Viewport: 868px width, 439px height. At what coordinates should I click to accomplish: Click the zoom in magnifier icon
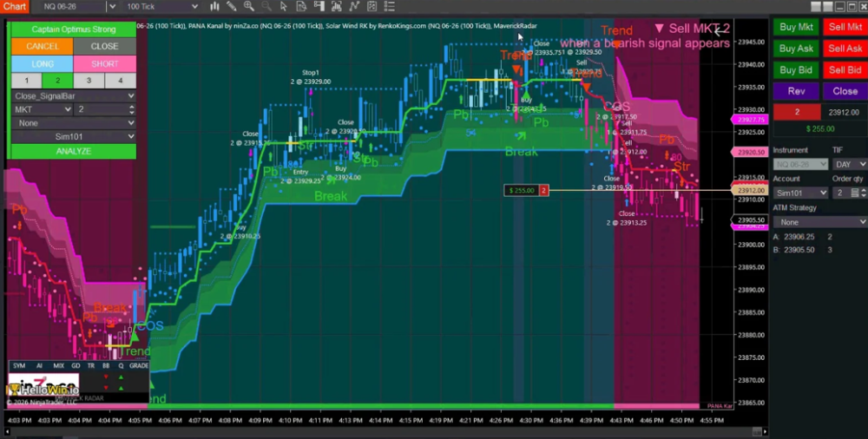[248, 7]
